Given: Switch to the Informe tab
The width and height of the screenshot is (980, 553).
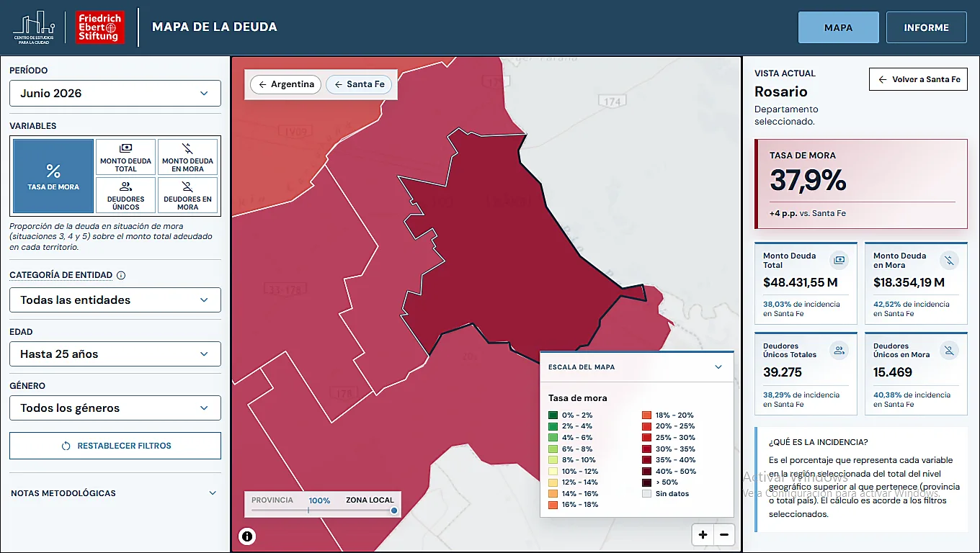Looking at the screenshot, I should (x=927, y=27).
